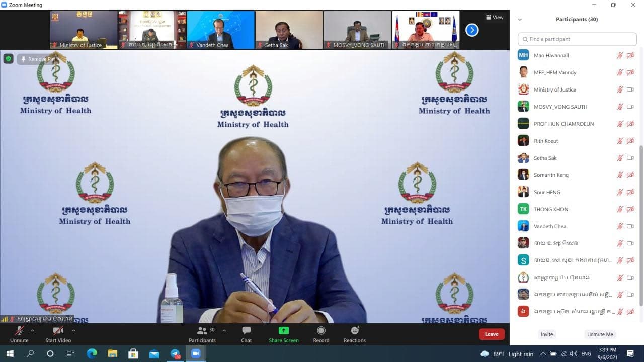Viewport: 644px width, 362px height.
Task: Click Vandeth Chea's camera icon in list
Action: tap(630, 226)
